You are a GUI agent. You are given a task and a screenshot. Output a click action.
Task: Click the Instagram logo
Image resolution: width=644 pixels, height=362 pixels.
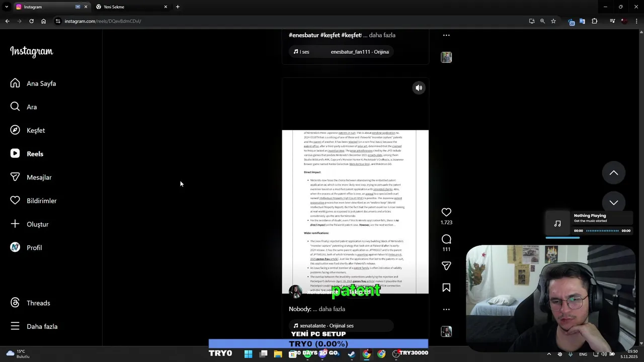coord(31,51)
